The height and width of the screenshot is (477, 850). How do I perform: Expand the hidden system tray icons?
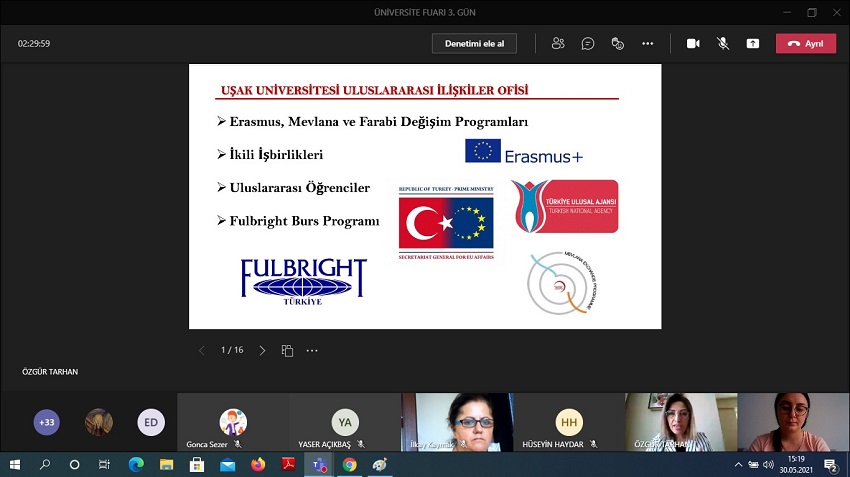pos(738,465)
